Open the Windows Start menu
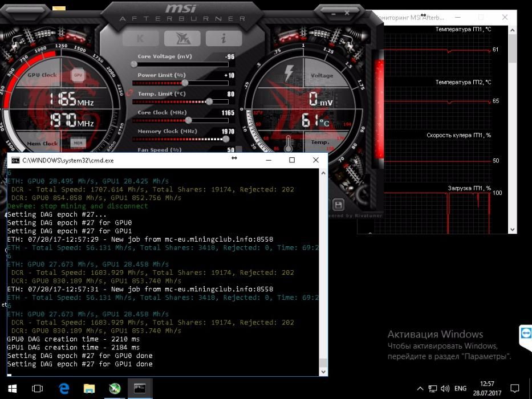This screenshot has height=399, width=532. 12,389
